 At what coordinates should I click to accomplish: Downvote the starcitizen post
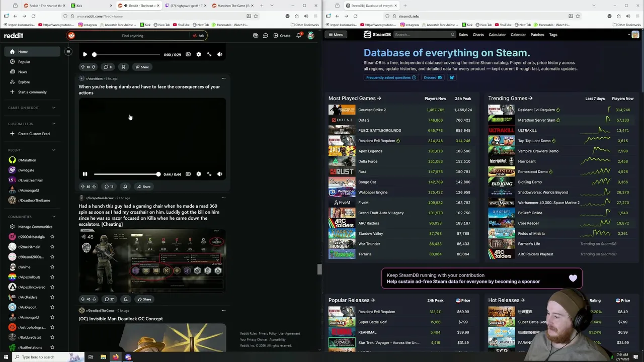click(94, 187)
